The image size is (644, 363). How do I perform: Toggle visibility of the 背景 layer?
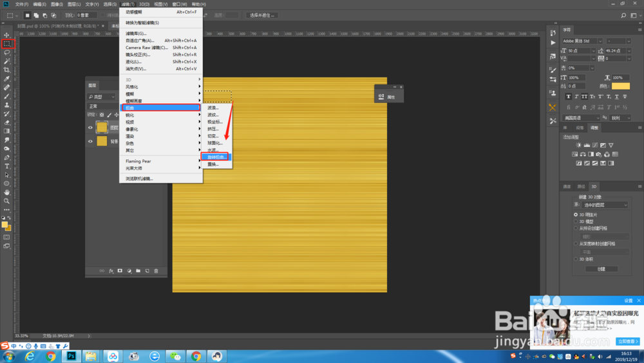coord(90,141)
